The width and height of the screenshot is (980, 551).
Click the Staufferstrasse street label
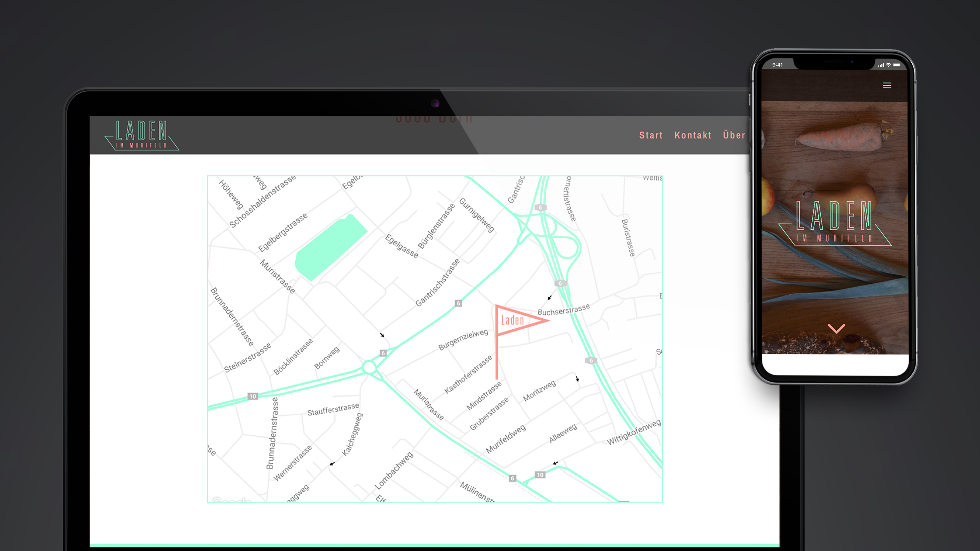point(333,410)
